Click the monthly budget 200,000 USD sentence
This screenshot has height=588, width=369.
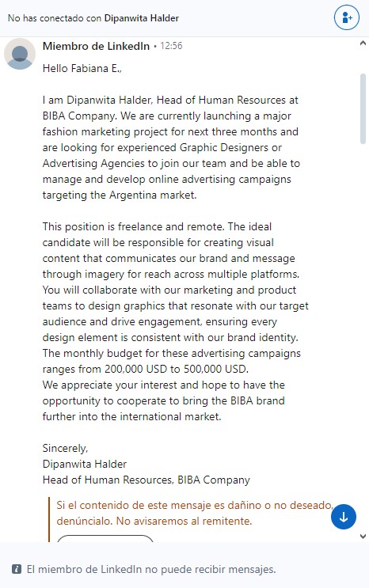tap(172, 361)
